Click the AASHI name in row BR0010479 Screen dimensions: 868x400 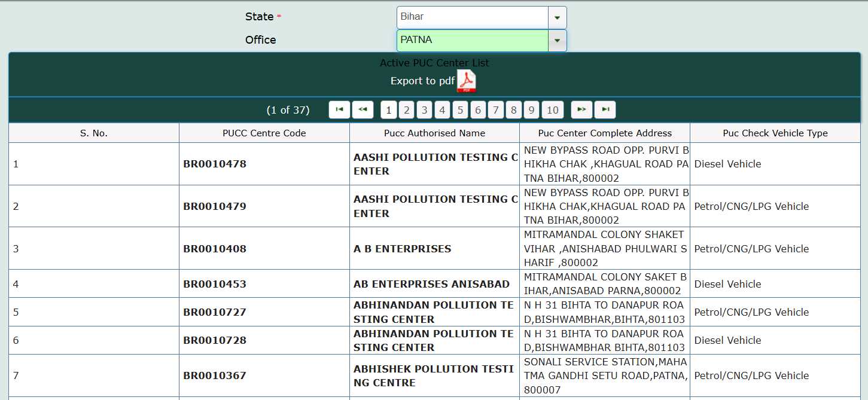435,206
